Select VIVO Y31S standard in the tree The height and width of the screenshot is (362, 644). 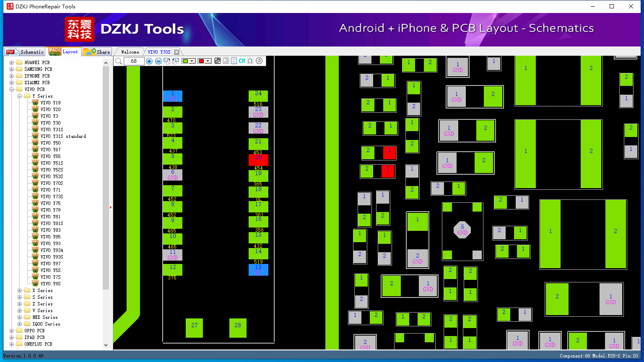pyautogui.click(x=63, y=136)
